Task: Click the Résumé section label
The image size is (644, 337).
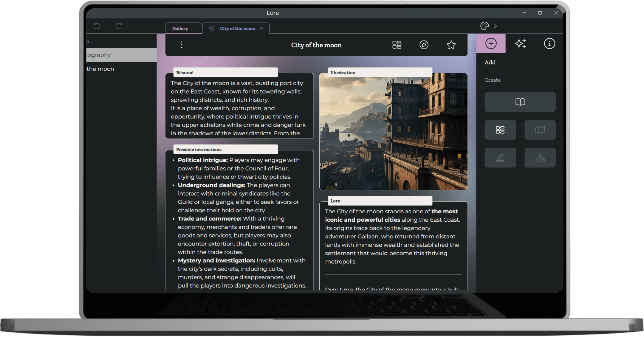Action: (x=226, y=72)
